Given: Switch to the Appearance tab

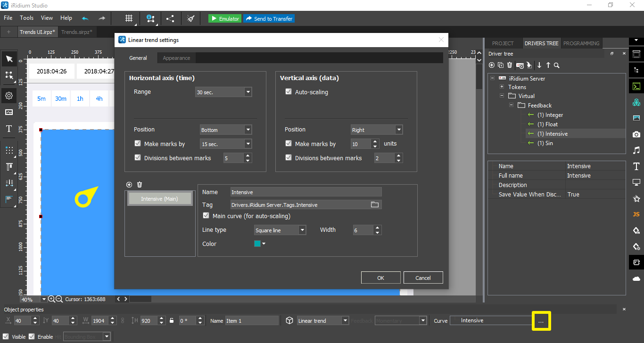Looking at the screenshot, I should (x=176, y=58).
